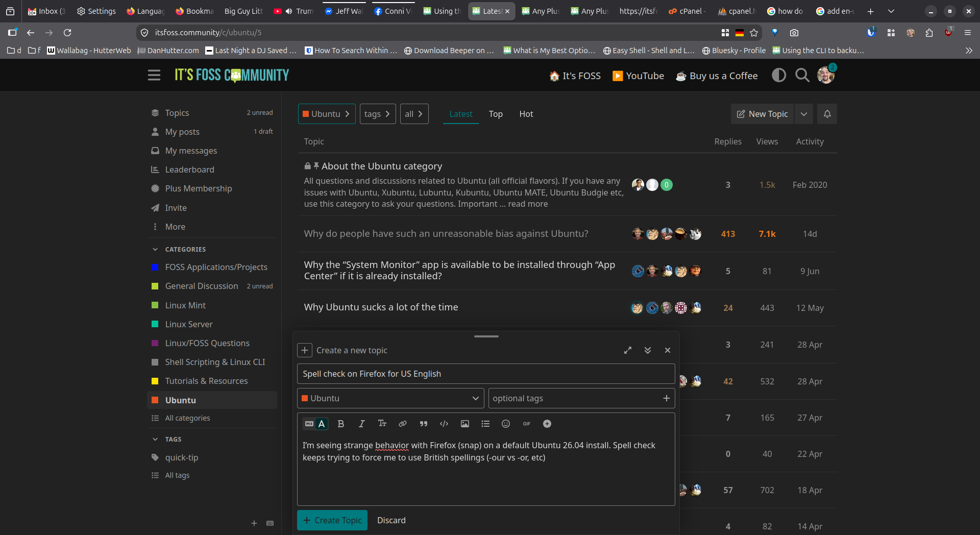
Task: Expand the composer to fullscreen
Action: click(x=628, y=350)
